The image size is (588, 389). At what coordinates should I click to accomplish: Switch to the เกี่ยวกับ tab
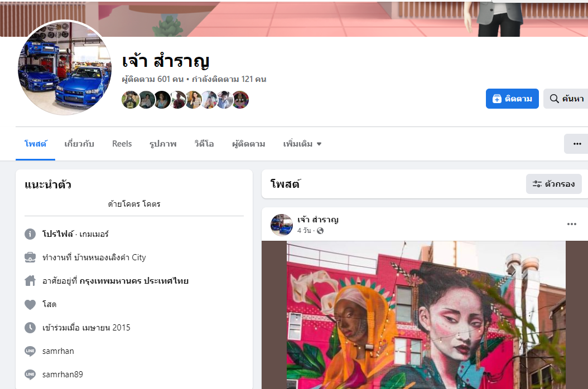pyautogui.click(x=79, y=144)
